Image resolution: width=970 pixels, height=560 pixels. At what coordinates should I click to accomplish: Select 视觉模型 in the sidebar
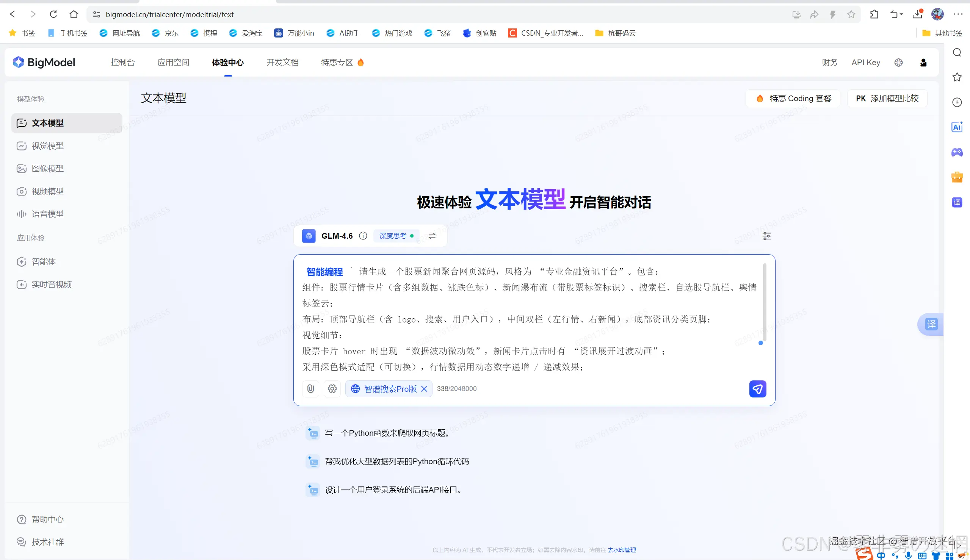click(x=47, y=146)
